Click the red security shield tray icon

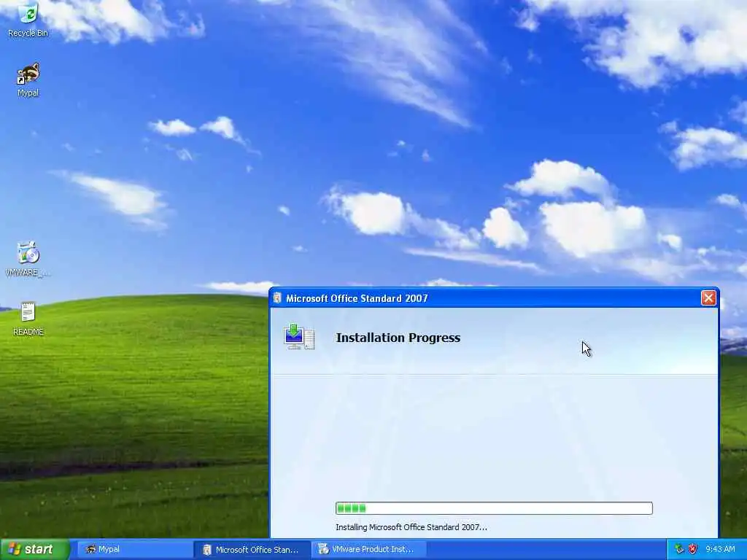[693, 549]
